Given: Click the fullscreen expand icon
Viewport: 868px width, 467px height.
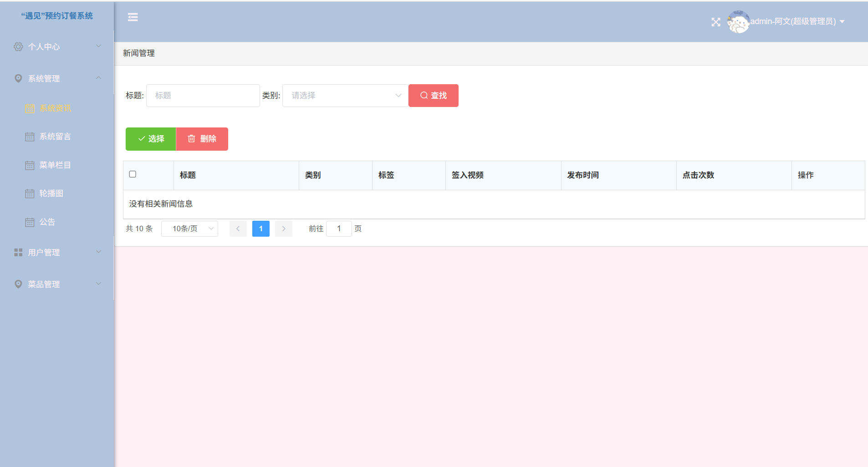Looking at the screenshot, I should [x=716, y=22].
